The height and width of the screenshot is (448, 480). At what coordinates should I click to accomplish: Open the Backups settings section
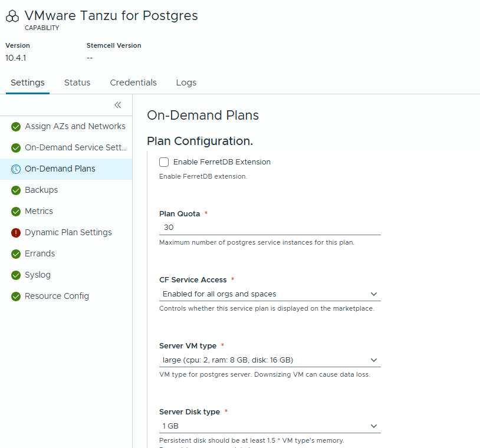(66, 190)
